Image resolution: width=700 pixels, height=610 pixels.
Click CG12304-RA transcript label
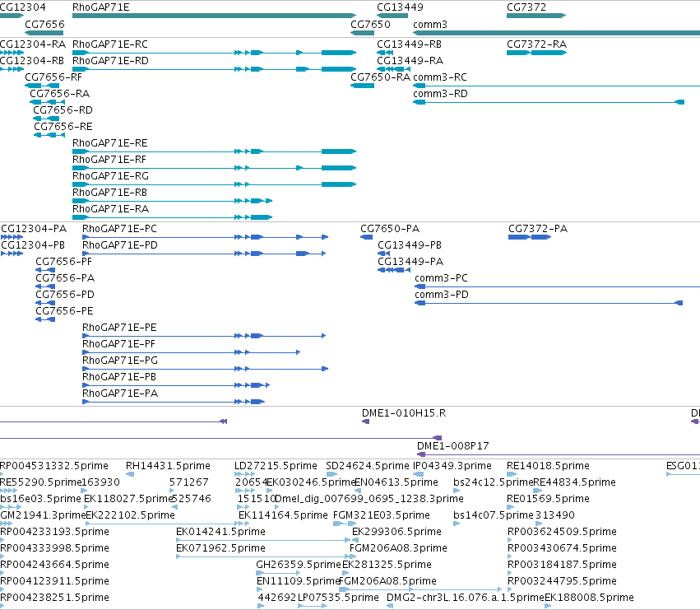click(x=33, y=44)
